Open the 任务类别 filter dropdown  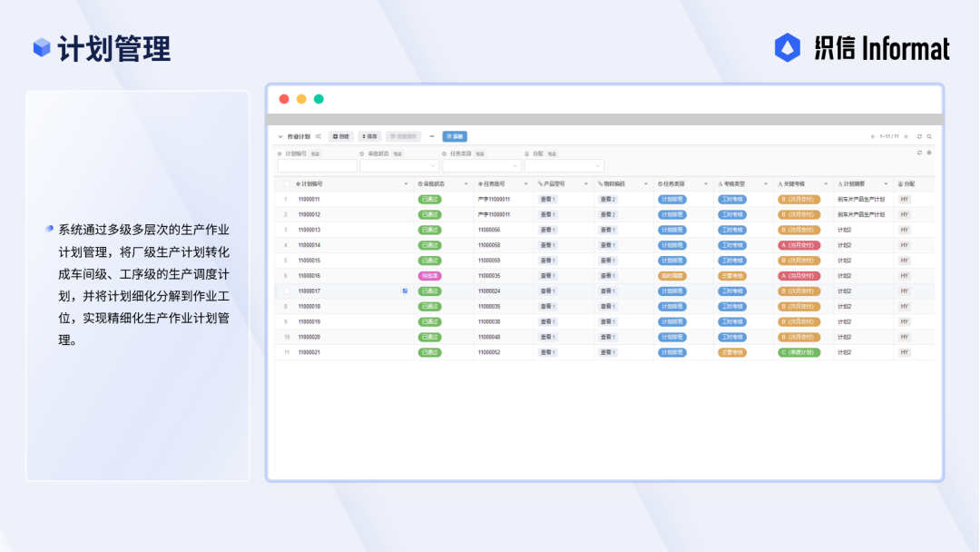[x=481, y=165]
